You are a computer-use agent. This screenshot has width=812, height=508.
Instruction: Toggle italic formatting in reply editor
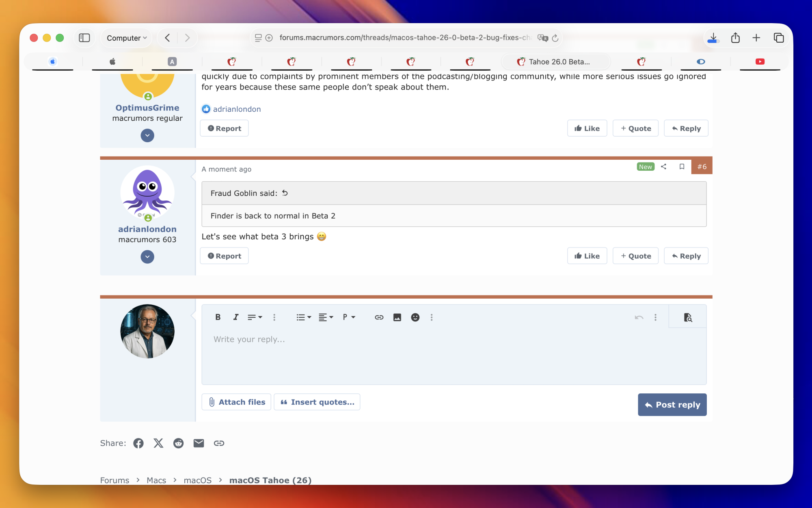point(235,317)
